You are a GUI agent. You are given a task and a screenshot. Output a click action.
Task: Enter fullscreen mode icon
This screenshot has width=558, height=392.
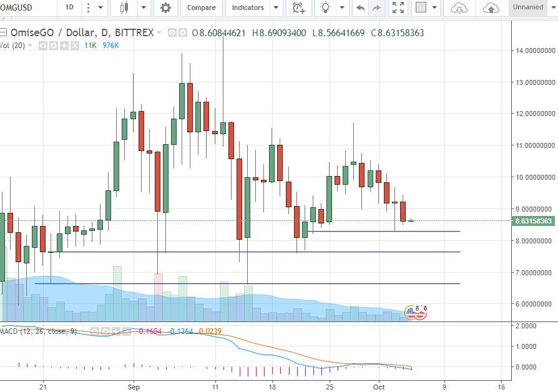pyautogui.click(x=398, y=7)
